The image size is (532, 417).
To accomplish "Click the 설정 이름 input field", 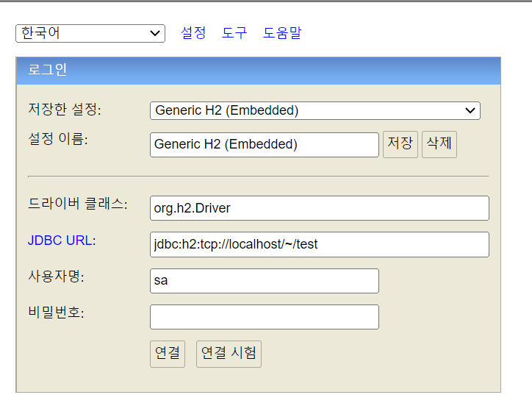I will [x=265, y=145].
